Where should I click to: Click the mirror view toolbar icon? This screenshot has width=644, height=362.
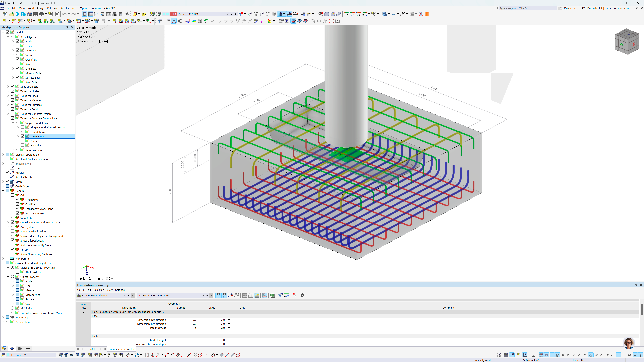coord(325,21)
